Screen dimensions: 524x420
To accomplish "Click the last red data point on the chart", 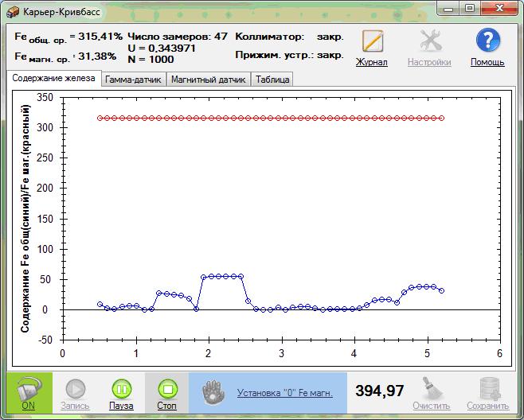I will [441, 118].
